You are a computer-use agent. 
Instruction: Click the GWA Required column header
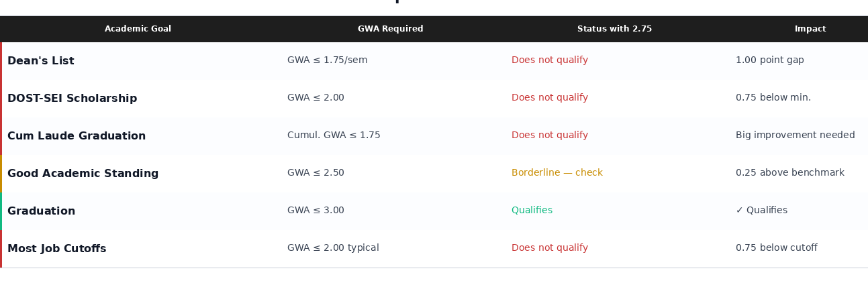tap(390, 29)
